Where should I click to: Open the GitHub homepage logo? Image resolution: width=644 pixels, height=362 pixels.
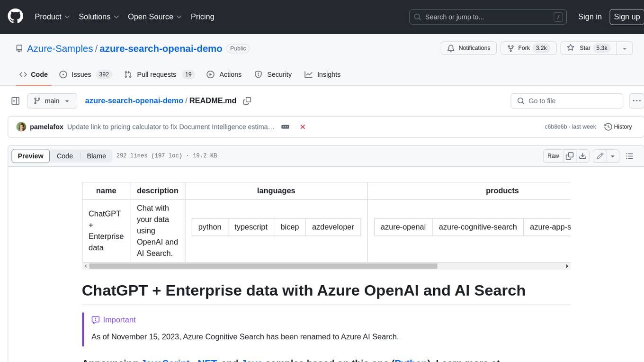click(16, 17)
